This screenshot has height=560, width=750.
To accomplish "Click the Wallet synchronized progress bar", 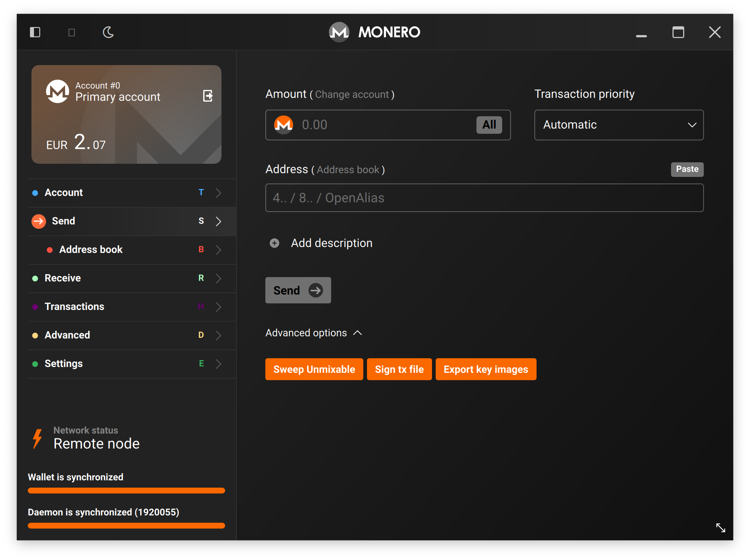I will tap(126, 491).
